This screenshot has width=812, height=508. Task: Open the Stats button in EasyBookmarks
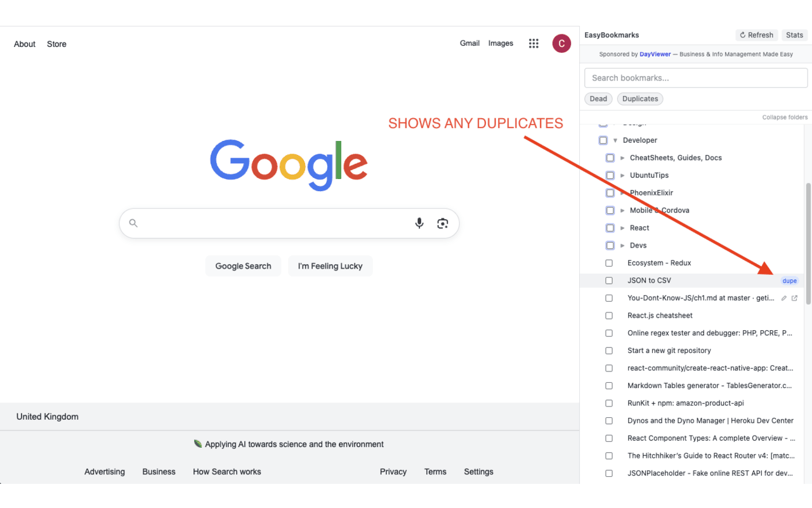794,35
